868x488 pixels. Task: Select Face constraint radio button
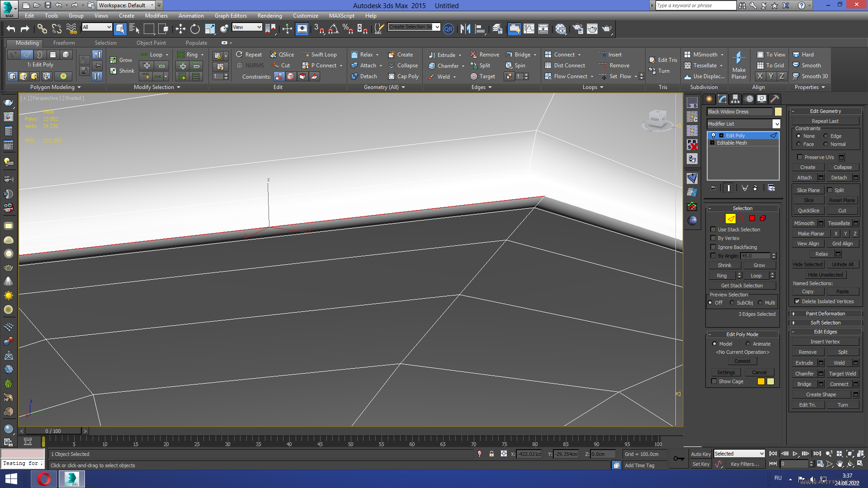(798, 144)
